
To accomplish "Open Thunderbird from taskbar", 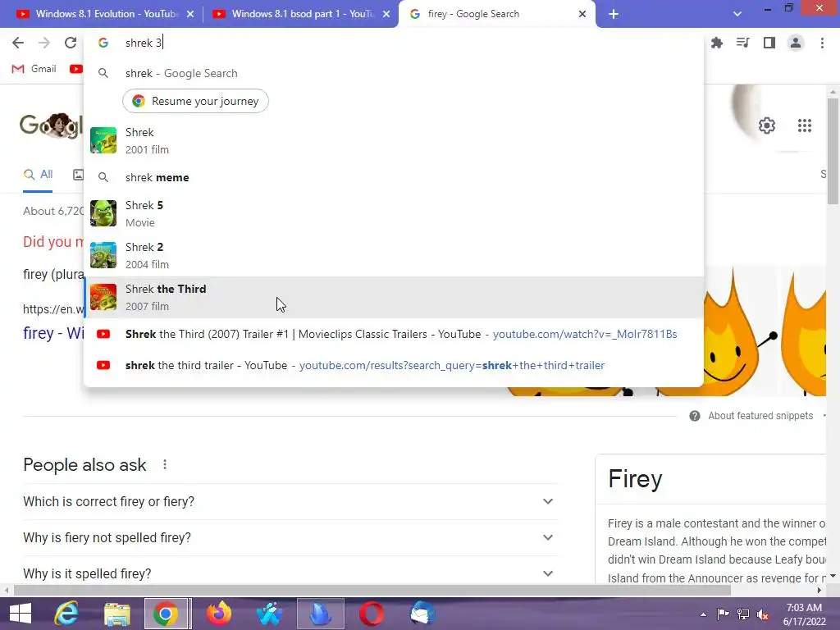I will click(x=422, y=614).
